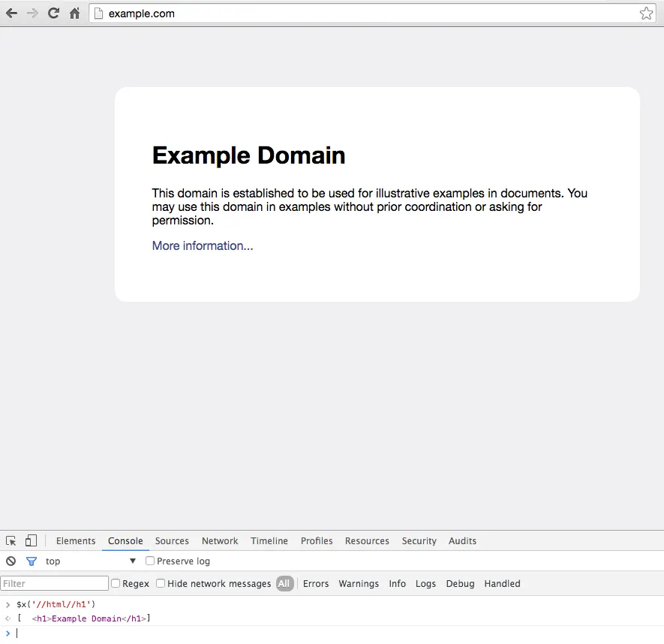Filter console by Handled

pos(502,583)
